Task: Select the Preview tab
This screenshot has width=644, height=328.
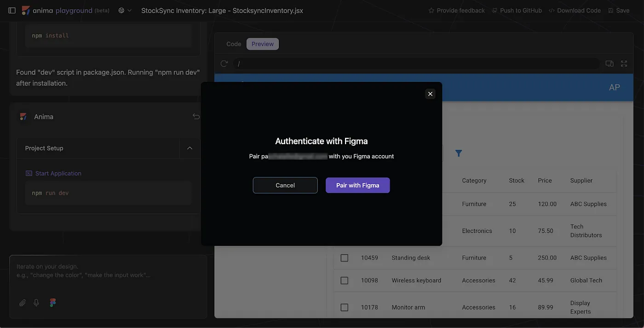Action: pos(262,43)
